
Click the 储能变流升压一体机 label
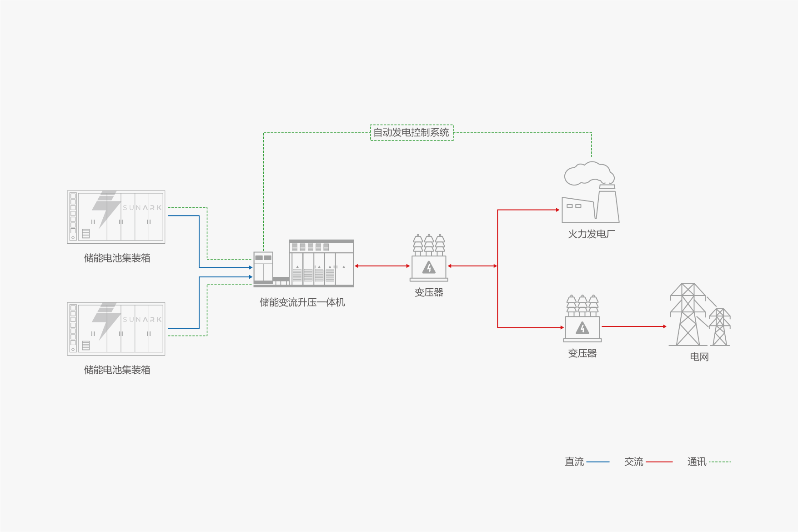pos(302,302)
